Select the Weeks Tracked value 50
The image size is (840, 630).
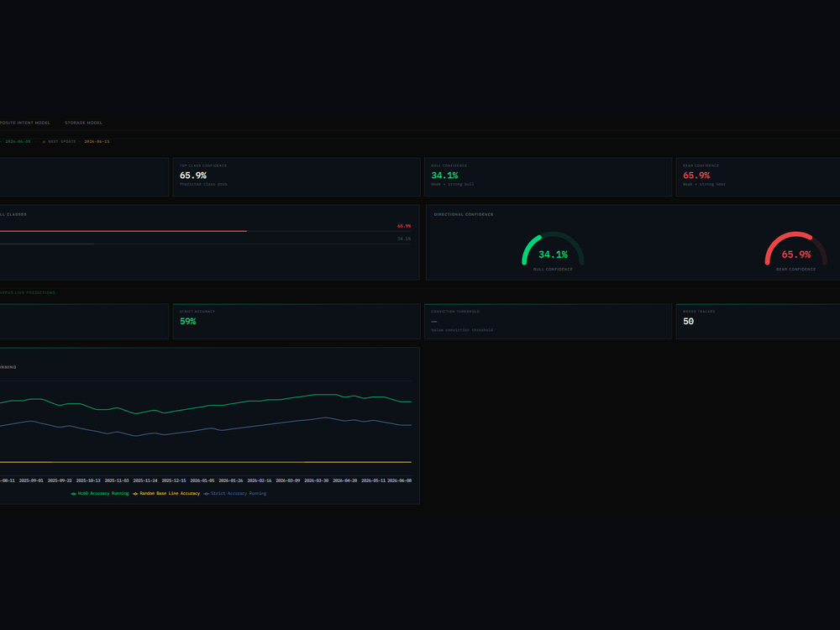[689, 322]
